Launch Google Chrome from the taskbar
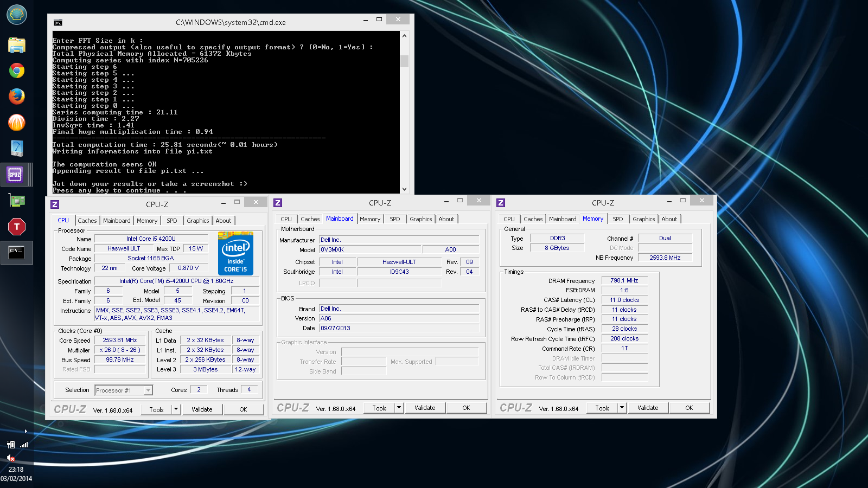This screenshot has width=868, height=488. coord(17,70)
